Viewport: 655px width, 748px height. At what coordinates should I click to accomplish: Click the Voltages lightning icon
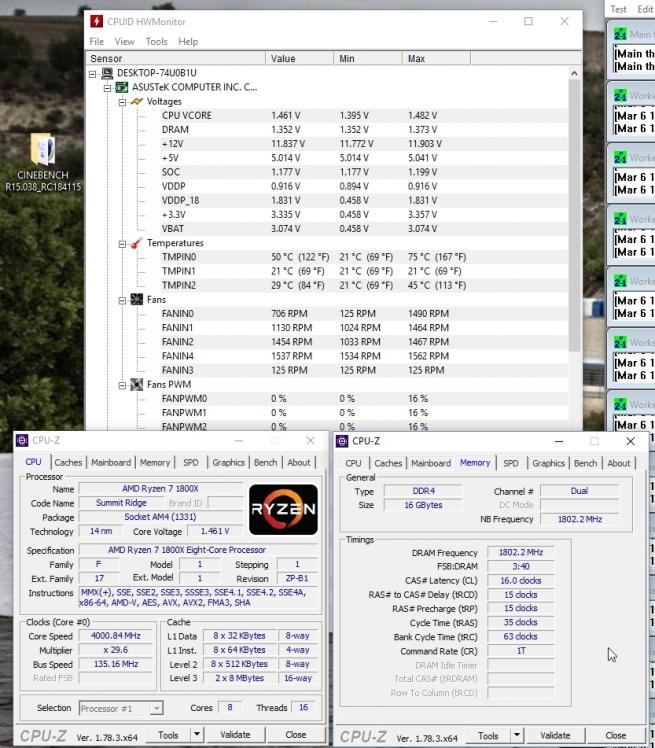137,102
